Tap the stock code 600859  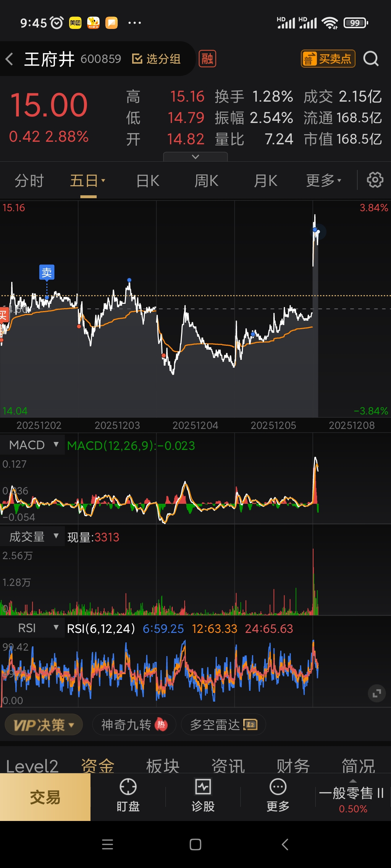[101, 59]
